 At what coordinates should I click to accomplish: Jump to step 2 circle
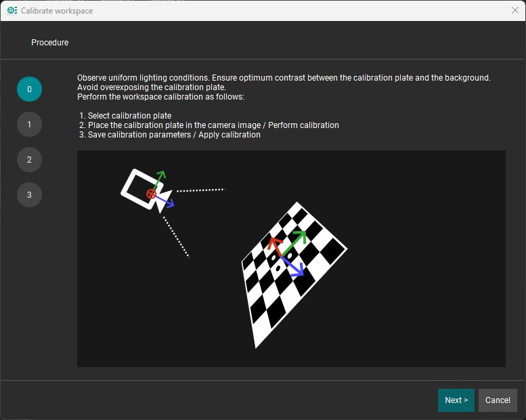click(x=29, y=159)
